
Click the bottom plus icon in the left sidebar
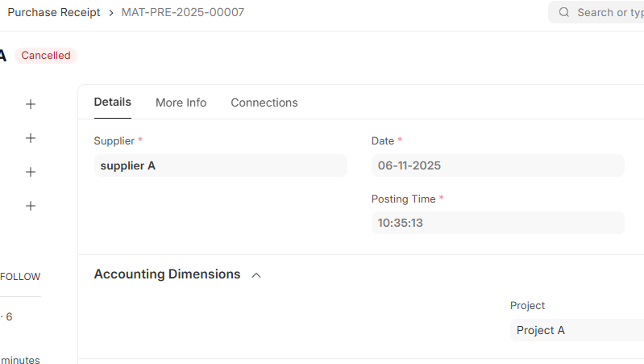[31, 206]
